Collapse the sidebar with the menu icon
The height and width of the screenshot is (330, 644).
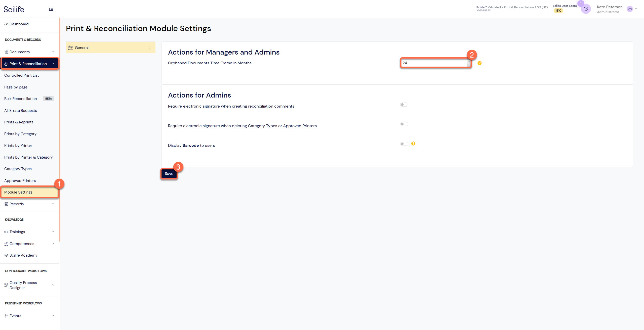point(51,9)
